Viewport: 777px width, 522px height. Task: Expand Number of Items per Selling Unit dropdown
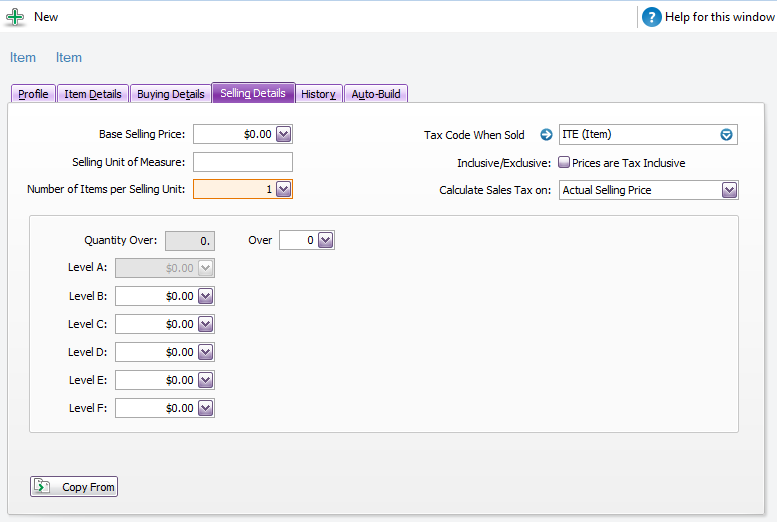click(x=283, y=189)
